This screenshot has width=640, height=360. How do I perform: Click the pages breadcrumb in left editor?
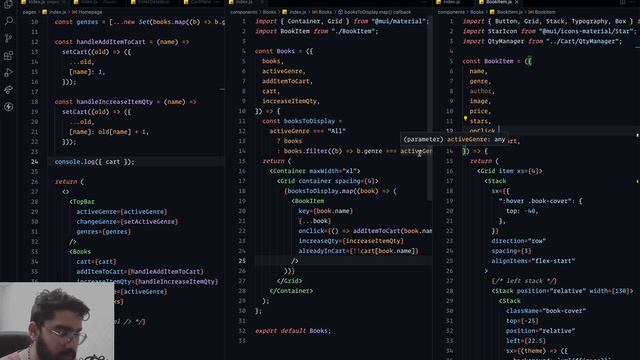[x=29, y=12]
